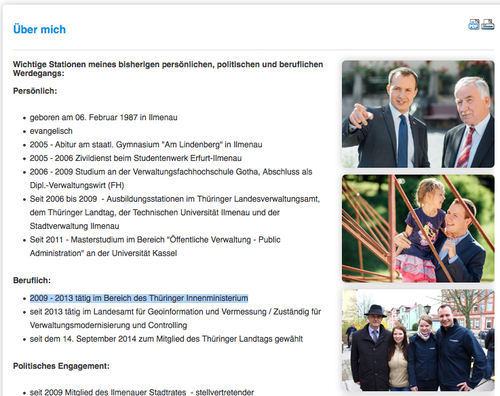Open photo of man with child on playground

click(418, 228)
